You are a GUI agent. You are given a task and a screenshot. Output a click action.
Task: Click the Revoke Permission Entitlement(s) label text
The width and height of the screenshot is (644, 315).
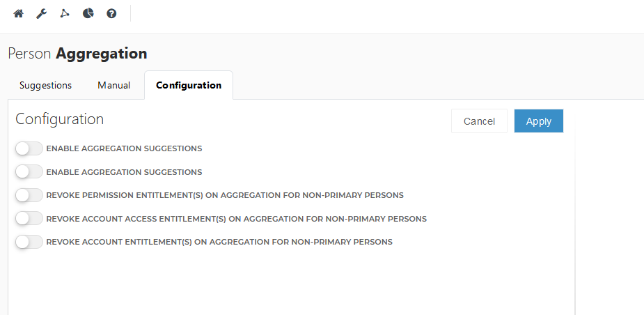[224, 195]
